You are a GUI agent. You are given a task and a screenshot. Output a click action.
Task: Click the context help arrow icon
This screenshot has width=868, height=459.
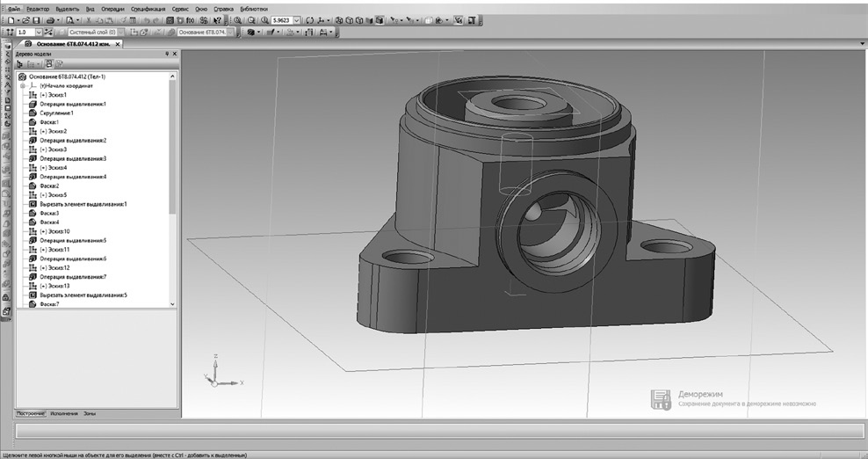pos(217,19)
